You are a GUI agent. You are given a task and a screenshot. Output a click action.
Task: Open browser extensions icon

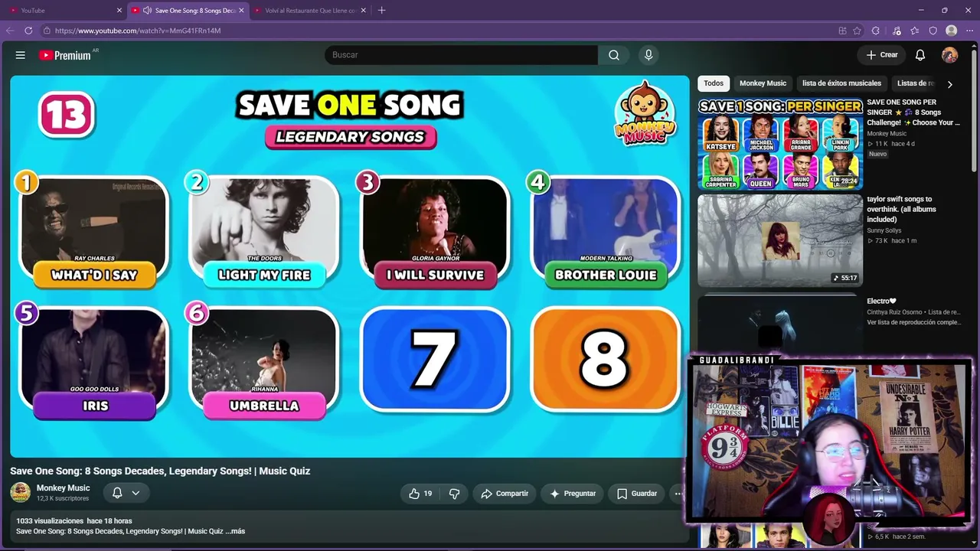(x=876, y=31)
